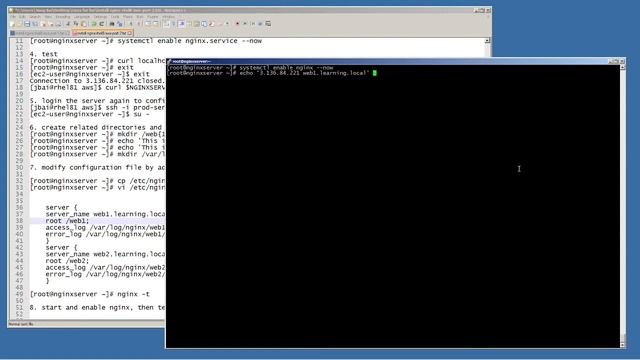Open the Encoding menu
The height and width of the screenshot is (360, 640).
click(x=63, y=17)
